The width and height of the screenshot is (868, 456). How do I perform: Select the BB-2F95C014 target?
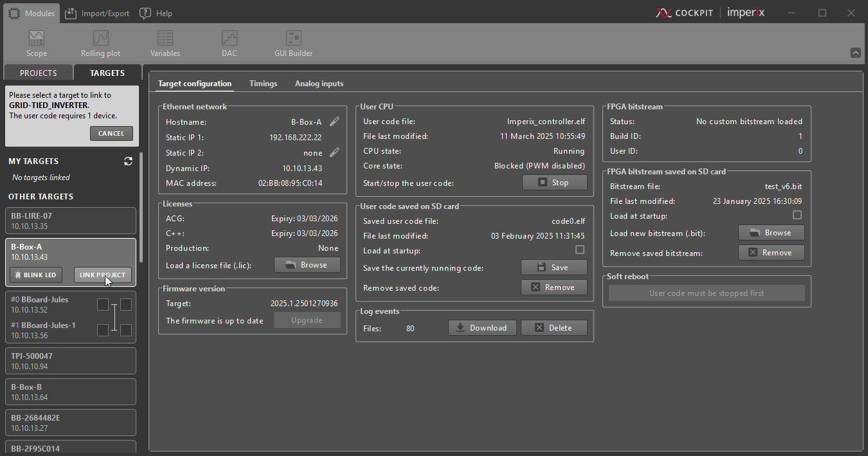point(71,448)
